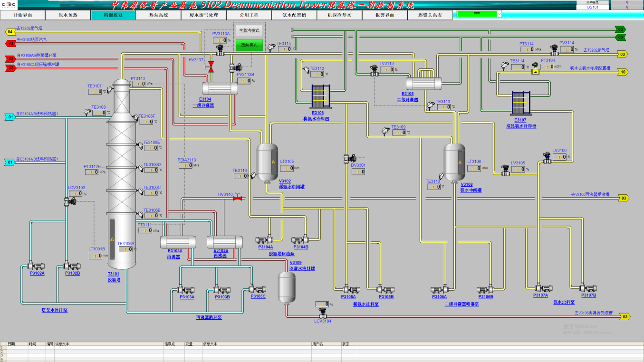Click the V3108 ammonia tank graphic
This screenshot has width=644, height=362.
click(454, 162)
